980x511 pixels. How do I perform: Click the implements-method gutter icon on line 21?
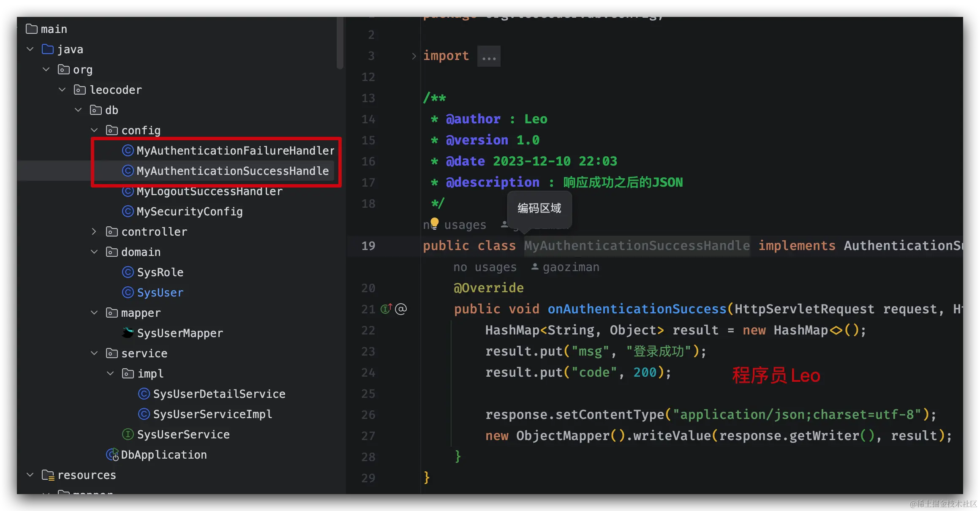pyautogui.click(x=386, y=309)
